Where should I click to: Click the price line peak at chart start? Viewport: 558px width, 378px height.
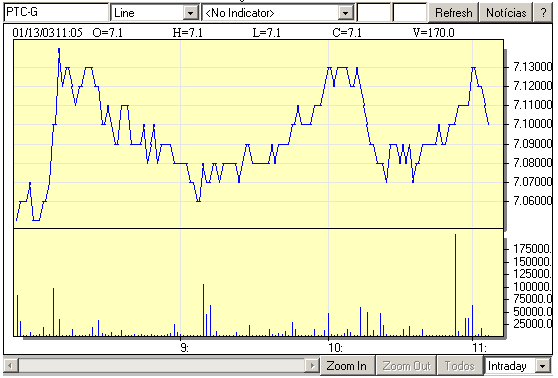tap(59, 49)
